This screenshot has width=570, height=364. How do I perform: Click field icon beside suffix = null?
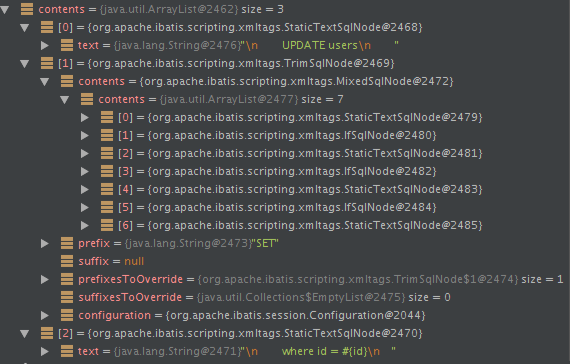tap(67, 261)
